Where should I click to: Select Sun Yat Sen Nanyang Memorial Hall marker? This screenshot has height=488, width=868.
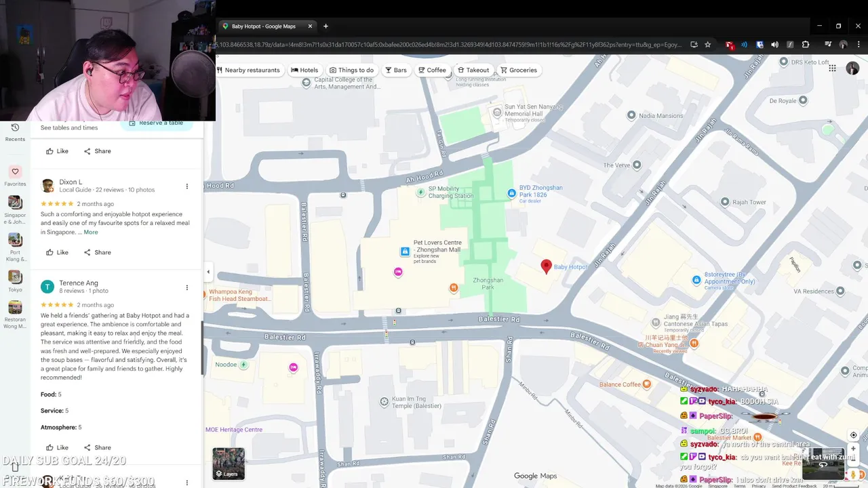497,113
